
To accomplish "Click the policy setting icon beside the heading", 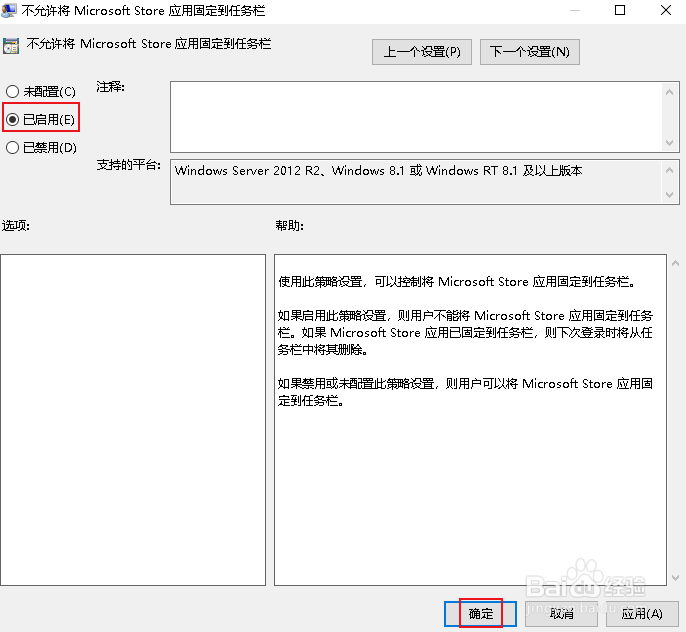I will click(x=11, y=45).
